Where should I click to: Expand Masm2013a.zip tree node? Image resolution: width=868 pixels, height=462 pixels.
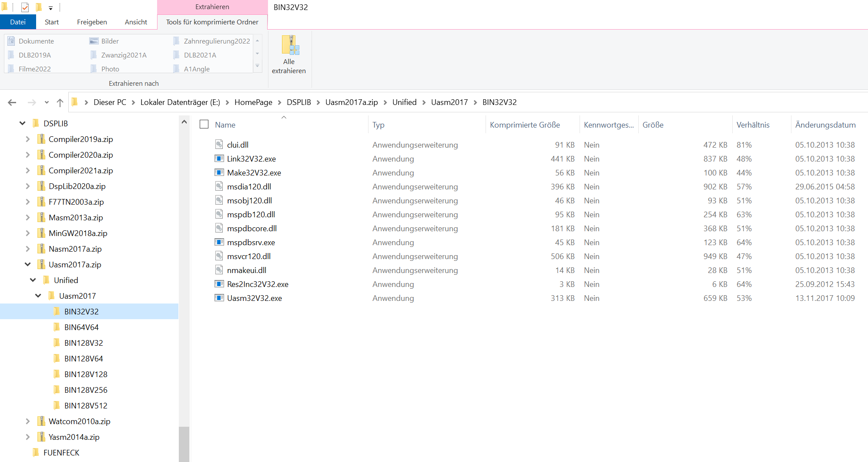point(27,217)
